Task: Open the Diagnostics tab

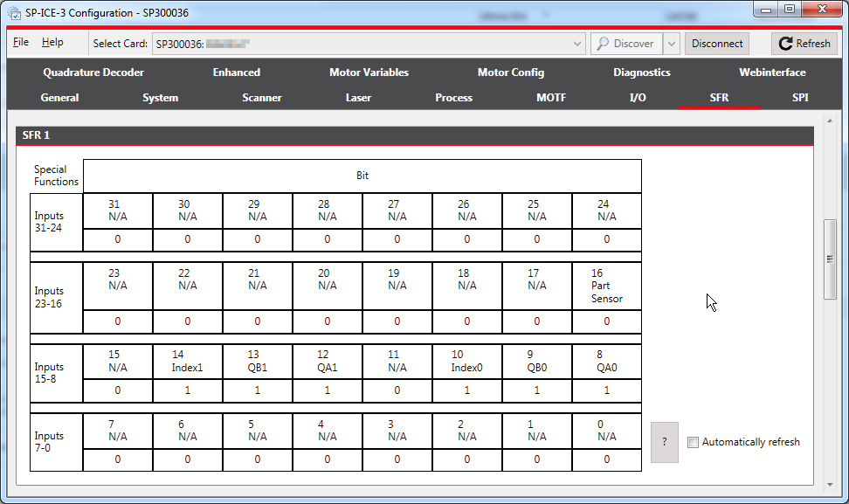Action: click(x=642, y=72)
